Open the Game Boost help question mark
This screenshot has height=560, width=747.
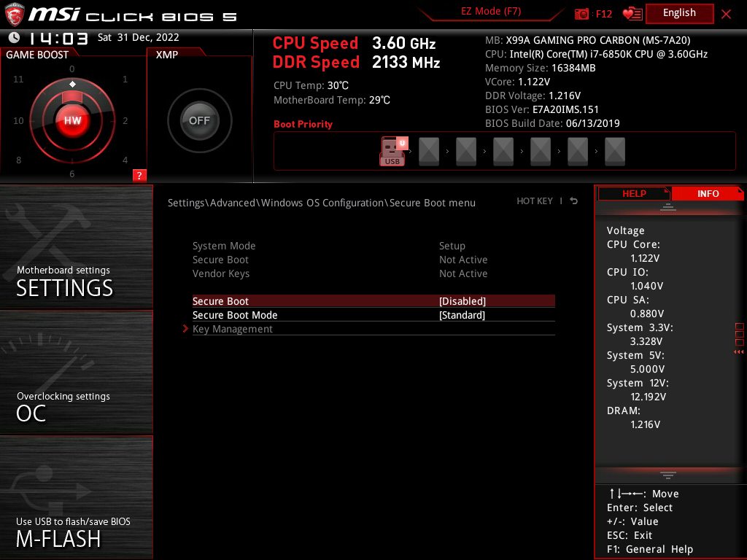139,175
